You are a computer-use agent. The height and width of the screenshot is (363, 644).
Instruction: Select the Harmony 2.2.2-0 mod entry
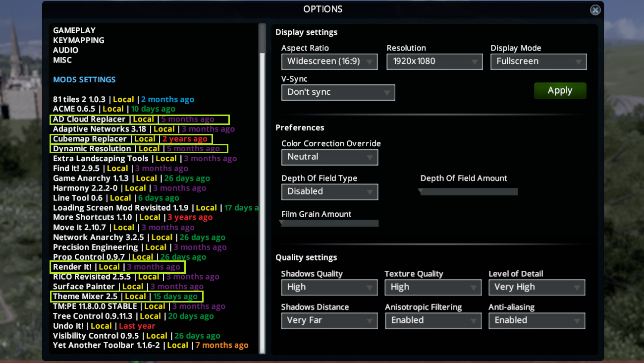(x=129, y=188)
